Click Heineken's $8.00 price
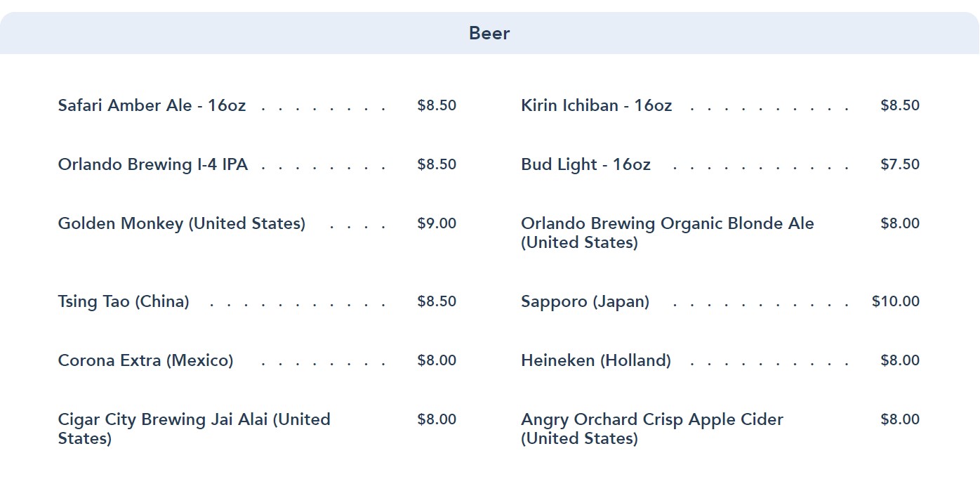 point(899,360)
